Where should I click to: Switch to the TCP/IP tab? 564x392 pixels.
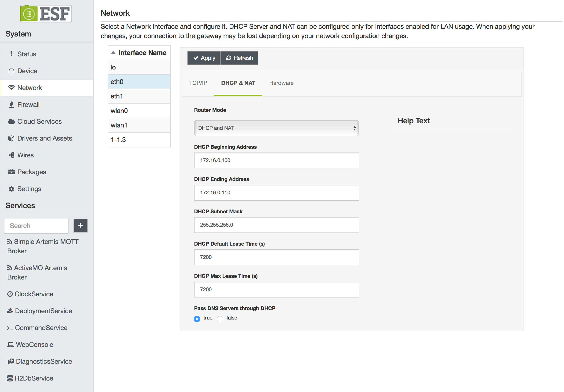tap(198, 83)
